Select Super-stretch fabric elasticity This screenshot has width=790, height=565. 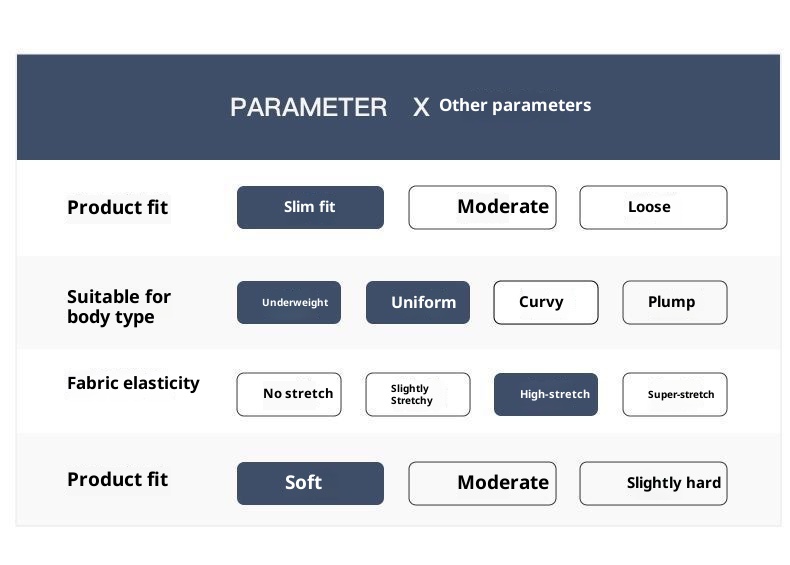(x=675, y=394)
